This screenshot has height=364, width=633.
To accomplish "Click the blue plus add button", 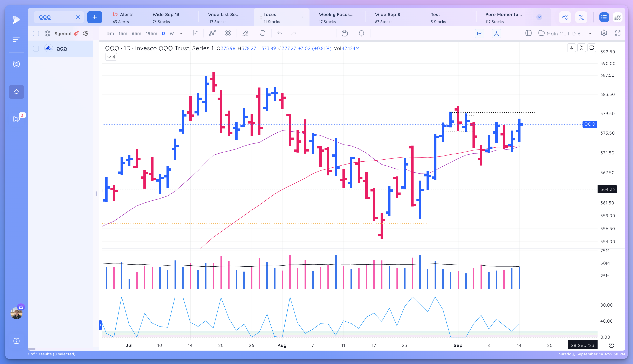I will pos(95,17).
